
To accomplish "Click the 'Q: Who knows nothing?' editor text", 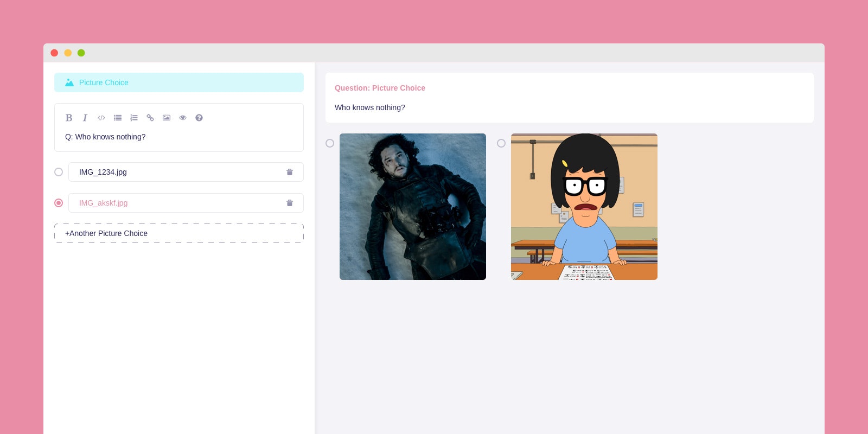I will 105,137.
